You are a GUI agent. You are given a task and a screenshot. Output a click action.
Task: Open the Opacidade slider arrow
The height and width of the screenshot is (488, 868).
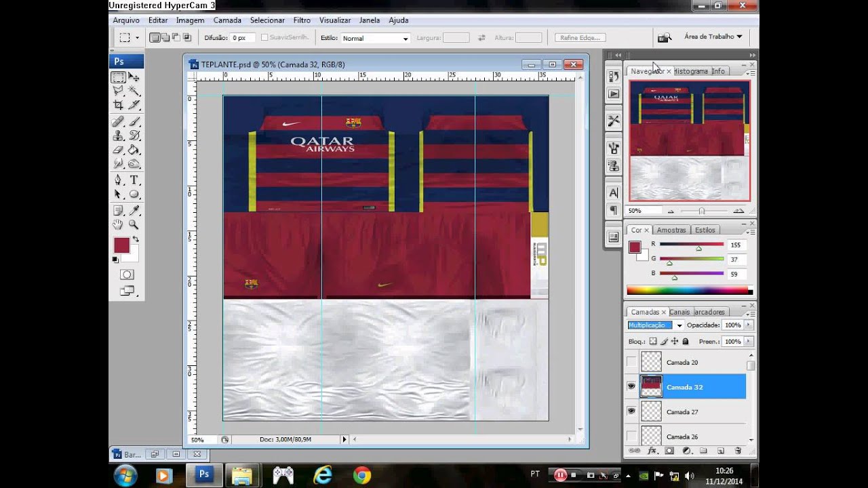(x=749, y=325)
